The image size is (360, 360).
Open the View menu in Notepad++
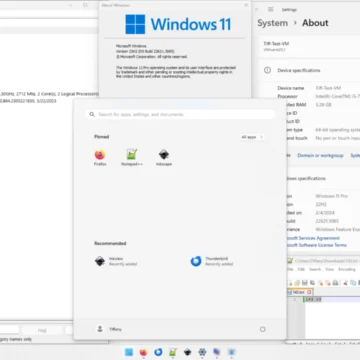click(330, 269)
